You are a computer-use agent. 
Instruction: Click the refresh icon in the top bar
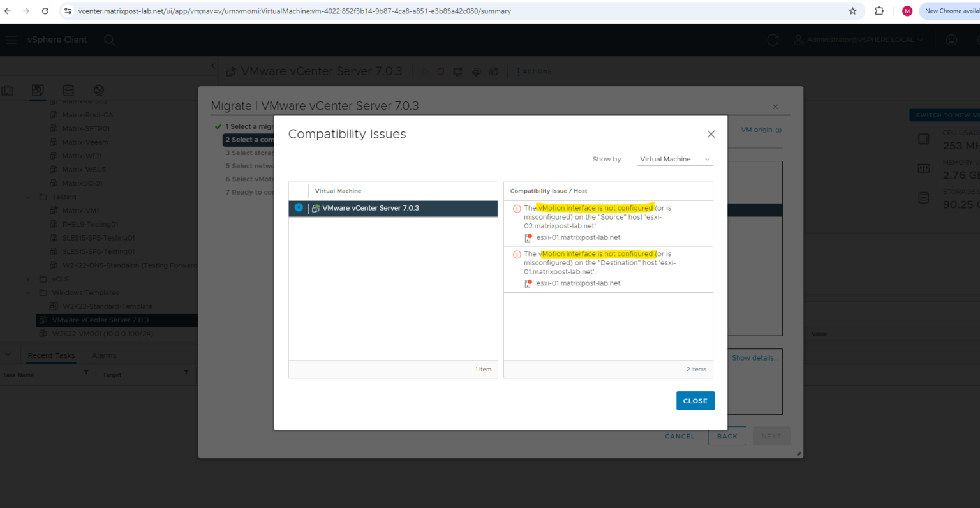click(773, 40)
